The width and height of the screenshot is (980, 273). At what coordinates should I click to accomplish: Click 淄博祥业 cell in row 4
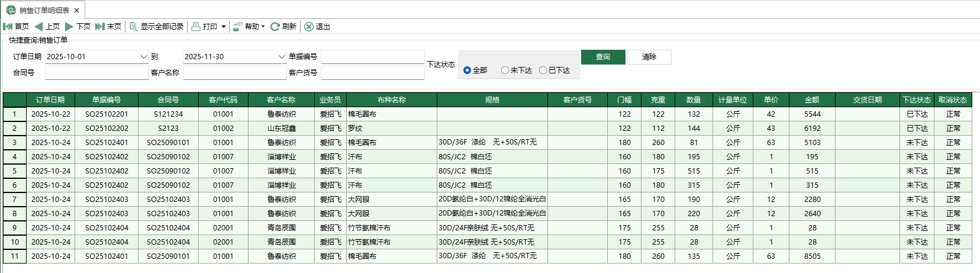tap(281, 157)
